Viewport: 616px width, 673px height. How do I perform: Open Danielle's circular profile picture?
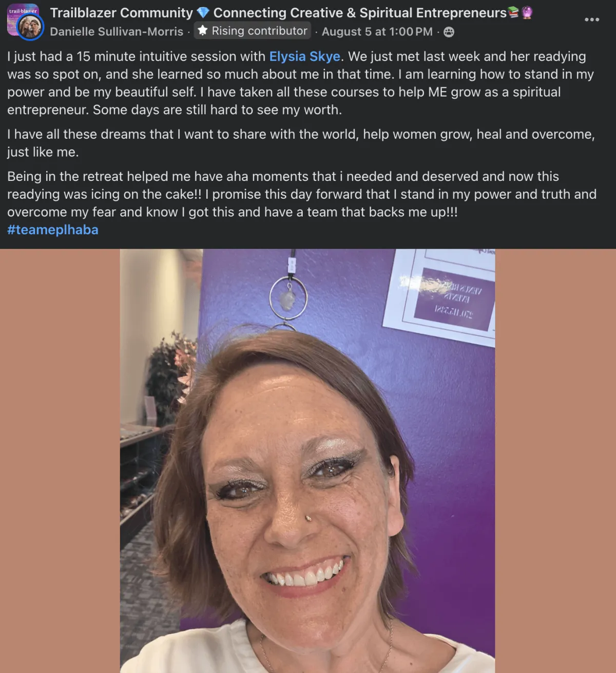pyautogui.click(x=31, y=27)
